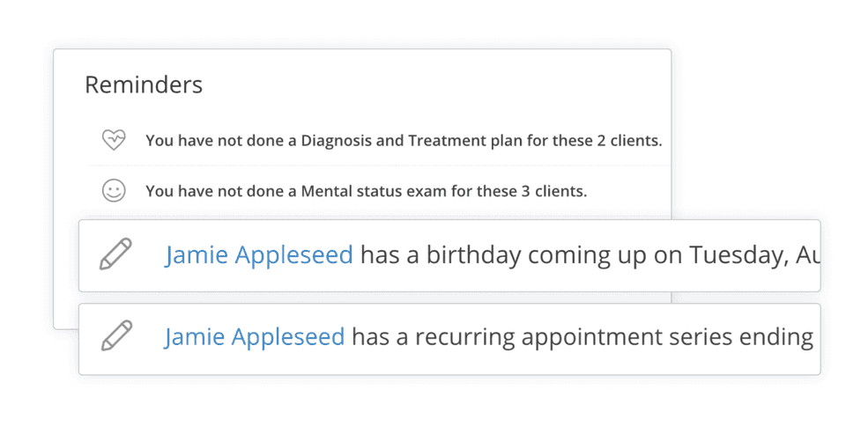The image size is (868, 434).
Task: Click the Reminders heading
Action: 144,85
